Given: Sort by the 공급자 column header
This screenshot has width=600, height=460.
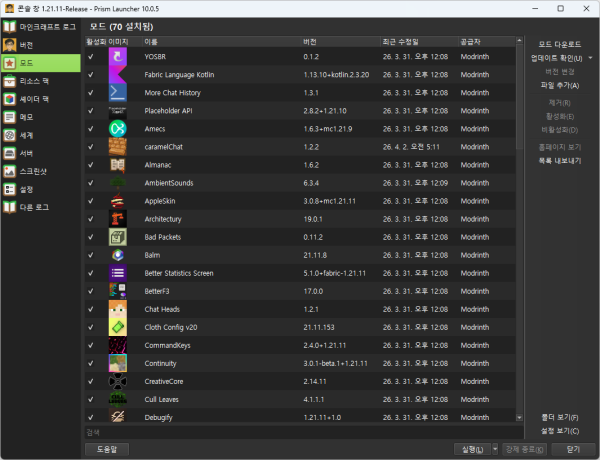Looking at the screenshot, I should pos(487,42).
